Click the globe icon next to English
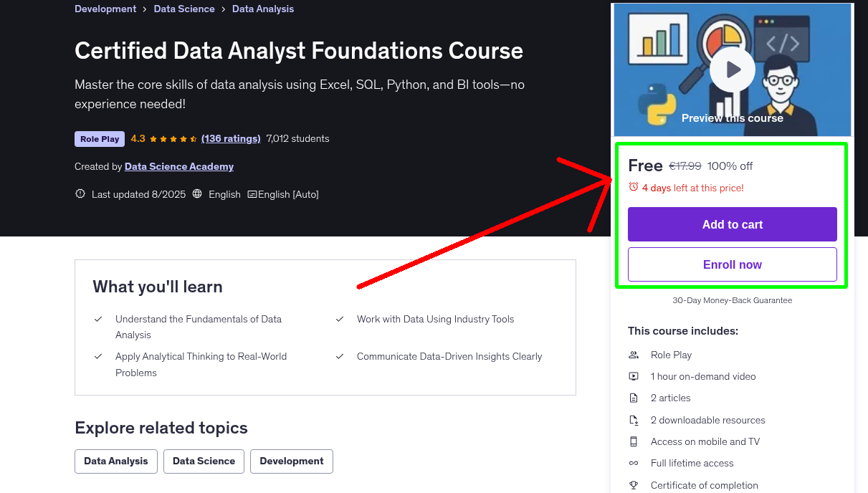 click(196, 193)
